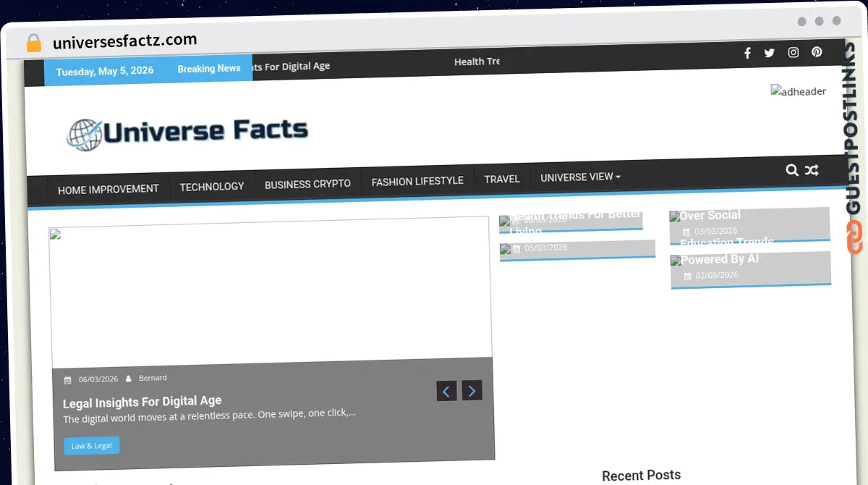Go to next slide arrow
This screenshot has width=868, height=485.
[x=472, y=391]
